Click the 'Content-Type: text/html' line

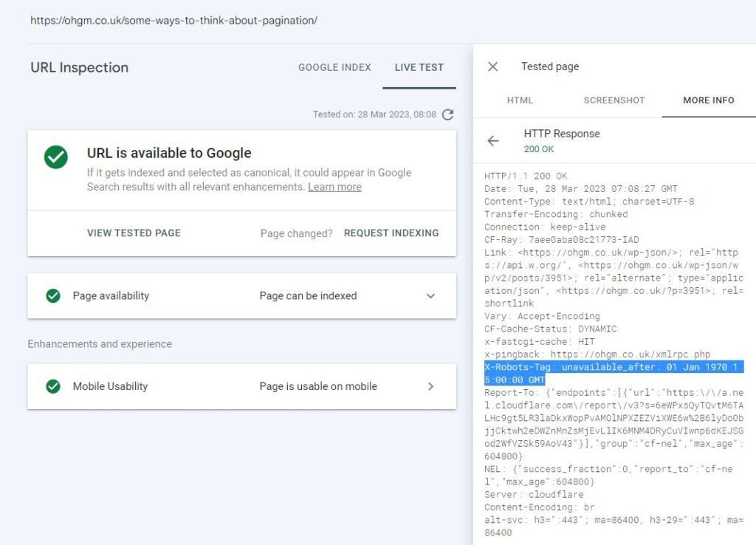(x=589, y=202)
